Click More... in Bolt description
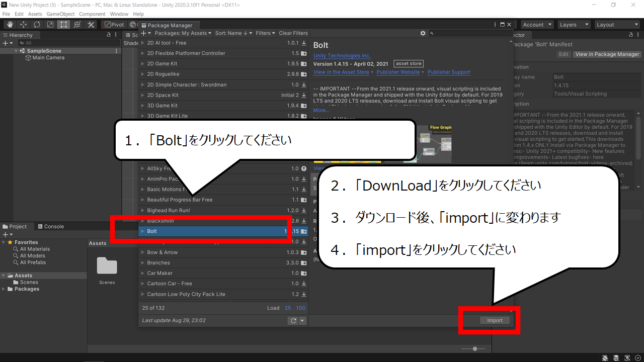 coord(321,110)
